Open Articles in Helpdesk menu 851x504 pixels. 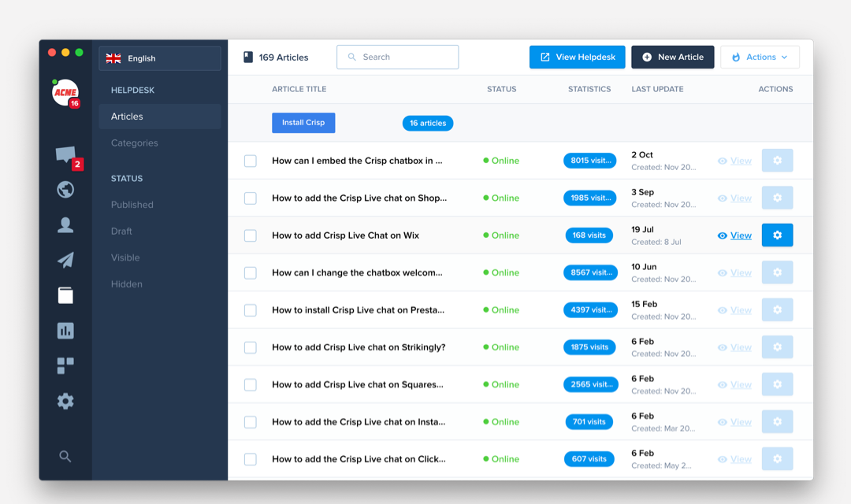159,116
